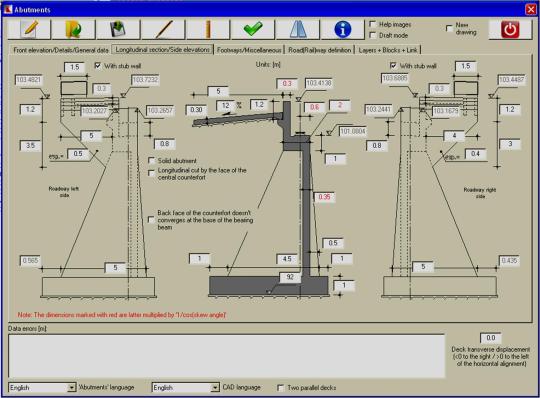
Task: Click the 4.5 footing dimension field
Action: click(x=287, y=259)
